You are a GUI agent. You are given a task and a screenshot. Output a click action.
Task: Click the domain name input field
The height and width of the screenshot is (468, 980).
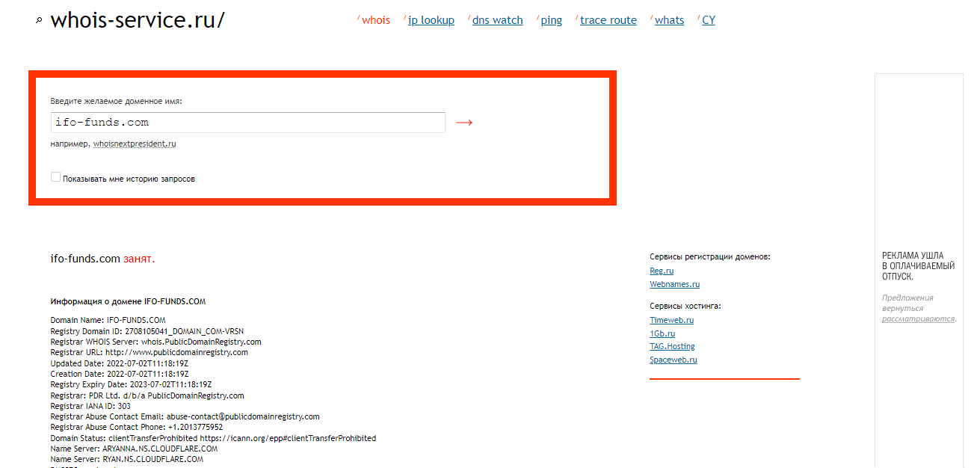248,123
